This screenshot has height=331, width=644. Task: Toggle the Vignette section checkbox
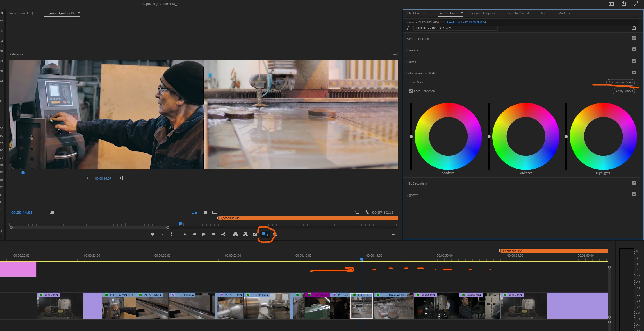(x=634, y=194)
